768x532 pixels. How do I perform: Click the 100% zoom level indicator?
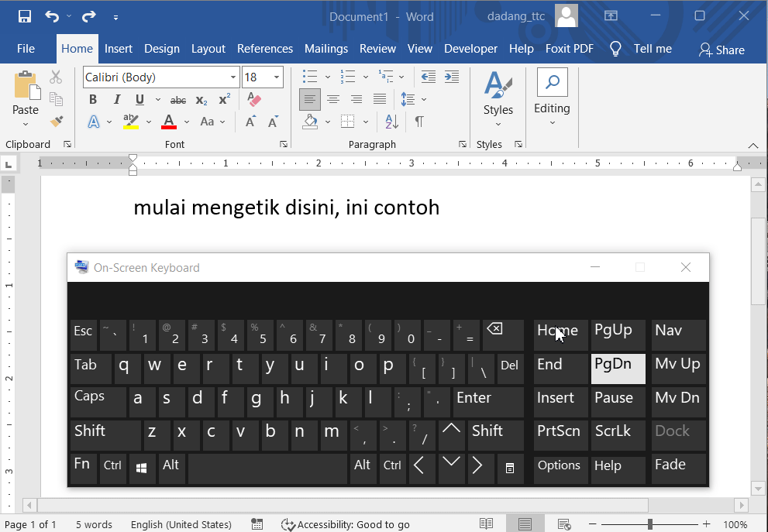735,523
